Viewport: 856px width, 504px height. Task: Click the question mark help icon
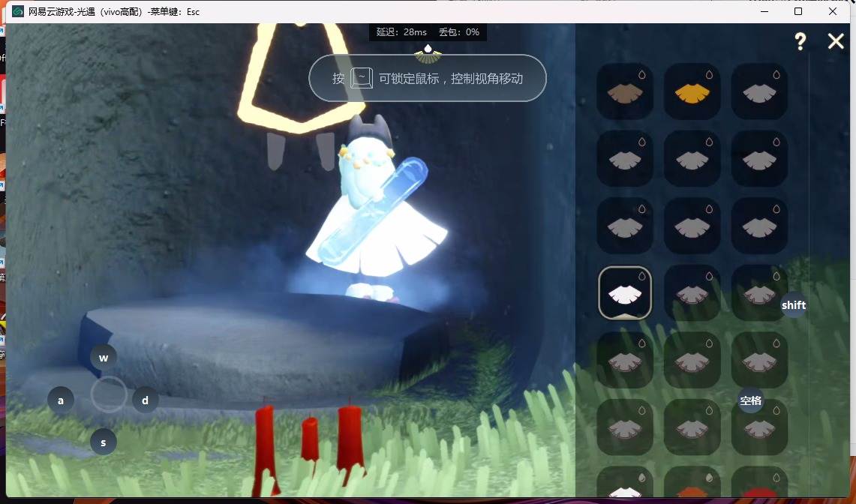click(800, 41)
